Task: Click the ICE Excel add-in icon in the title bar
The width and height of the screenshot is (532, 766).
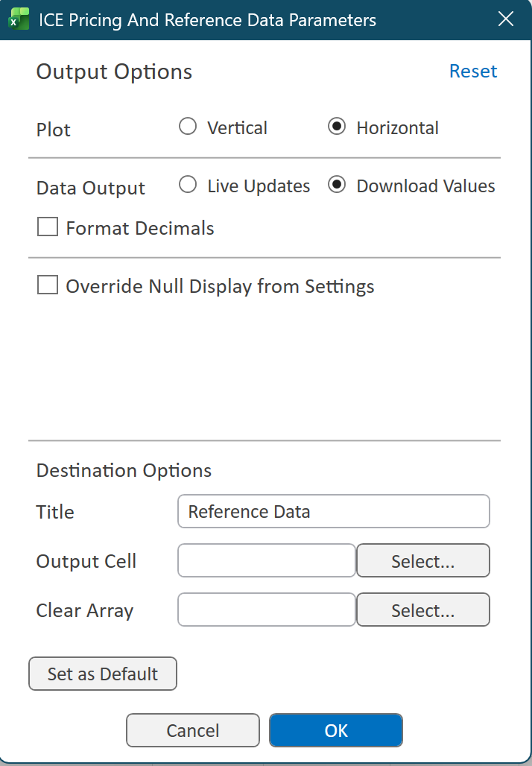Action: click(18, 19)
